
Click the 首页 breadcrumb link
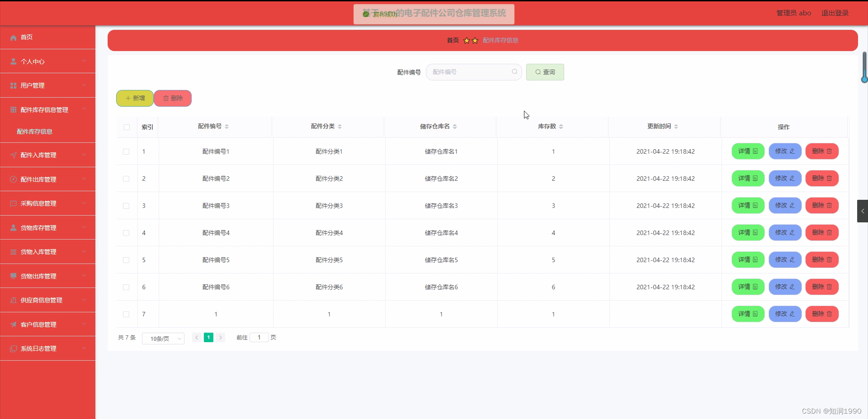click(x=452, y=40)
